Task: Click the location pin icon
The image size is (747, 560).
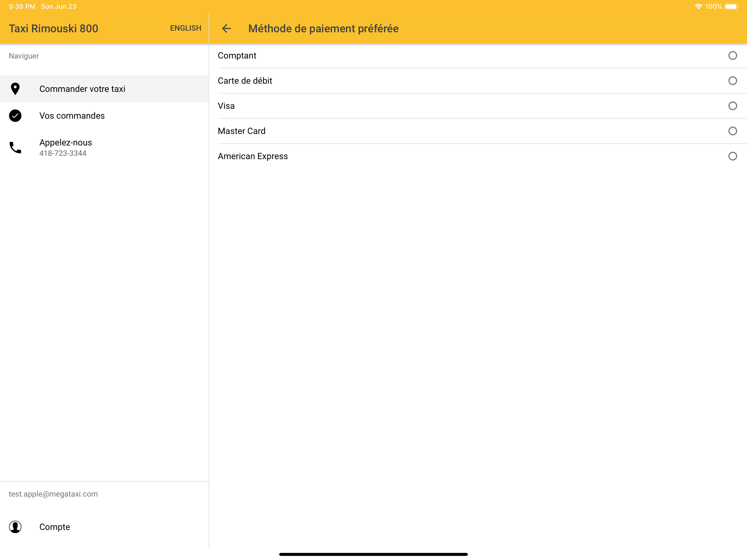Action: coord(15,89)
